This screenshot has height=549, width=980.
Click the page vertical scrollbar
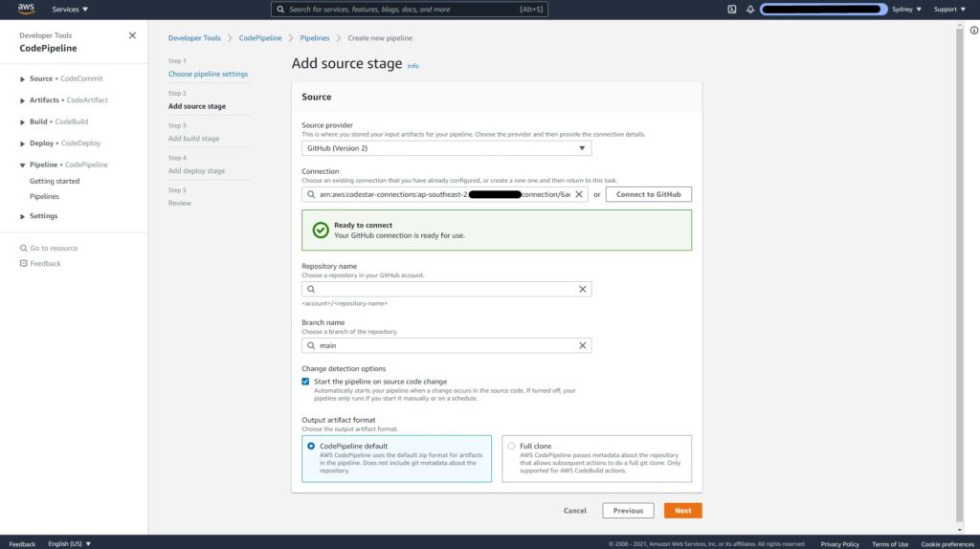[x=959, y=274]
